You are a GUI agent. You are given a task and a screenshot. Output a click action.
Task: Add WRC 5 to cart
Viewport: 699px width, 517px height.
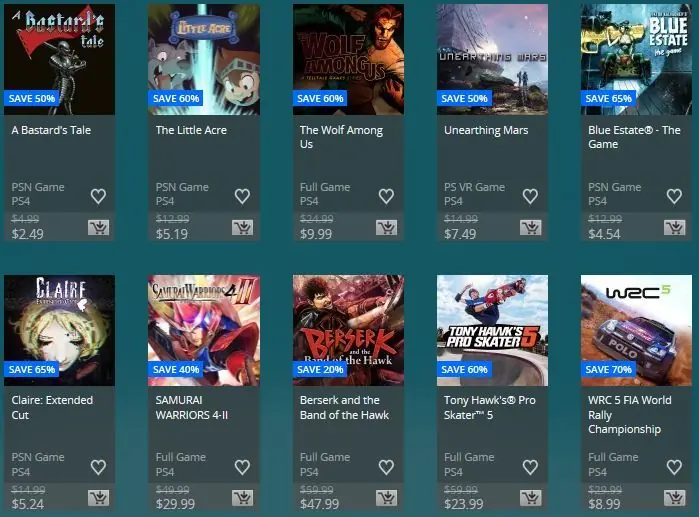pos(674,498)
